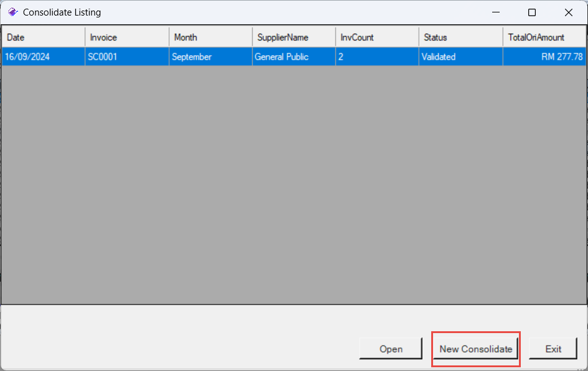The width and height of the screenshot is (588, 371).
Task: Sort by the InvCount column header
Action: tap(377, 37)
